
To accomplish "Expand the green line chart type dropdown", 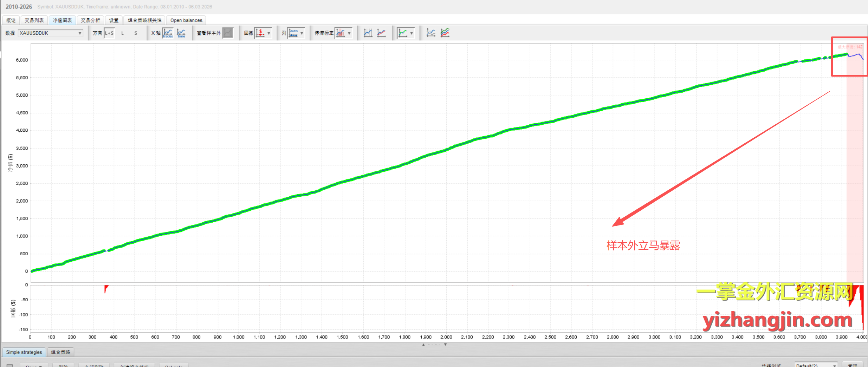I will 412,33.
